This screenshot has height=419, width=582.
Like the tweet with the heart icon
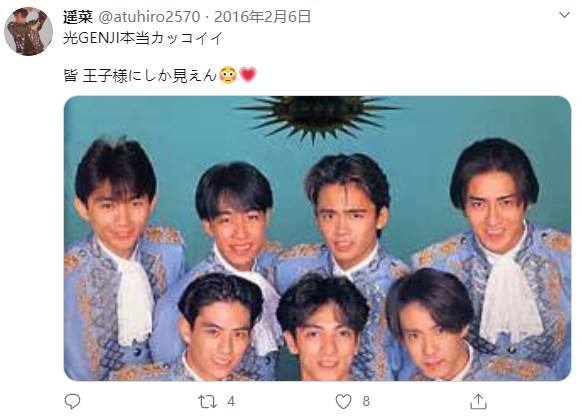tap(343, 402)
